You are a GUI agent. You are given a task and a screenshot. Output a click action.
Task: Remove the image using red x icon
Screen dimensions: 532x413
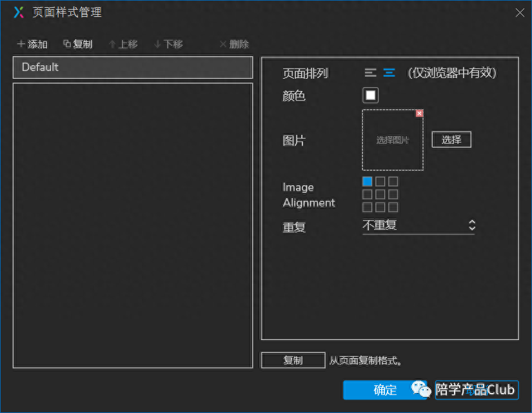tap(419, 114)
